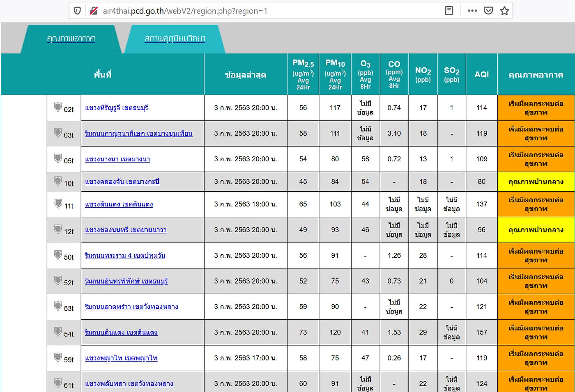575x392 pixels.
Task: Click timestamp 17:00 for station 59t
Action: (246, 358)
